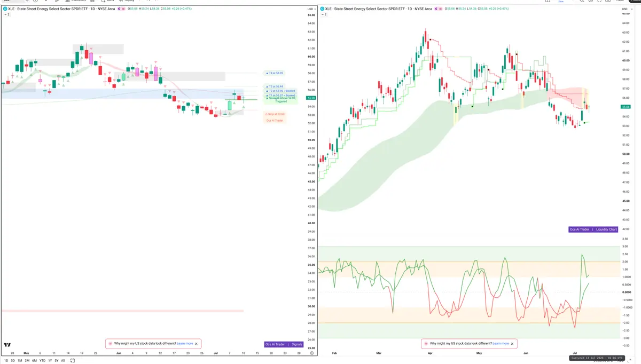Click Save text in top toolbar
Viewport: 641px width, 364px height.
(x=560, y=2)
